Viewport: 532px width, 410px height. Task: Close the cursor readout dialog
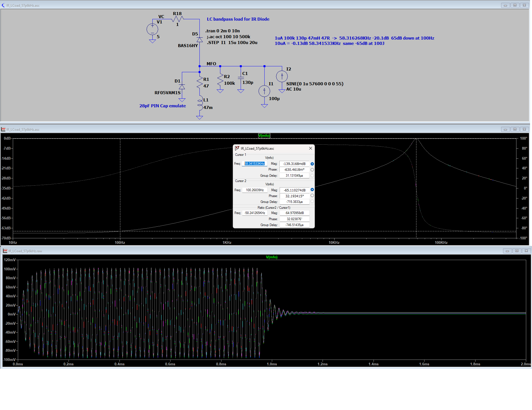tap(310, 148)
